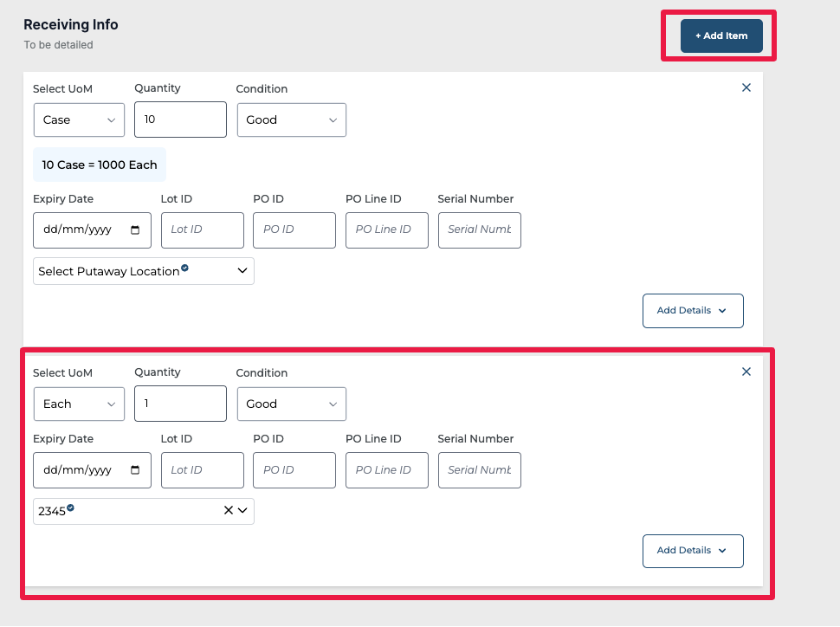Clear the 2345 putaway location selection

pos(229,511)
